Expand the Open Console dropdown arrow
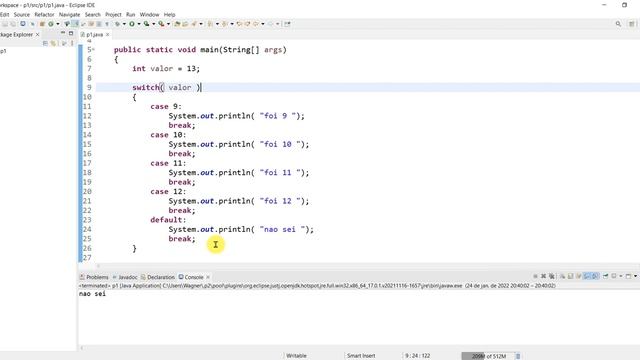 635,276
